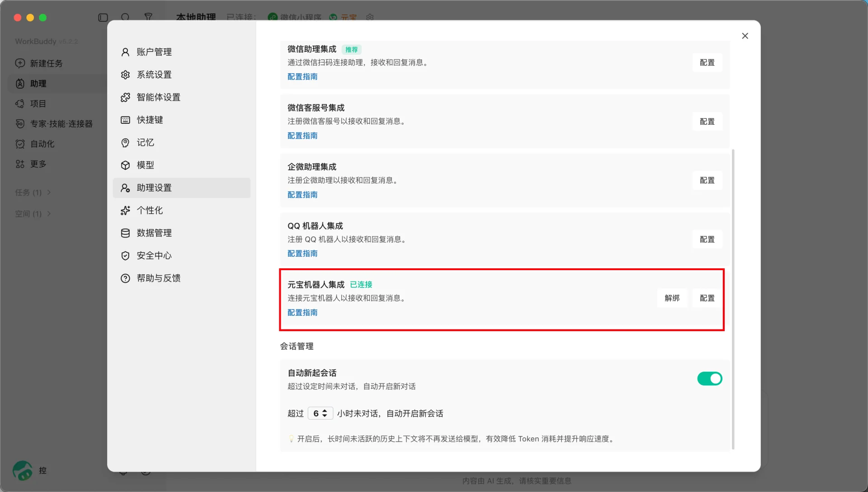Select 模型 in settings sidebar
Viewport: 868px width, 492px height.
coord(181,165)
